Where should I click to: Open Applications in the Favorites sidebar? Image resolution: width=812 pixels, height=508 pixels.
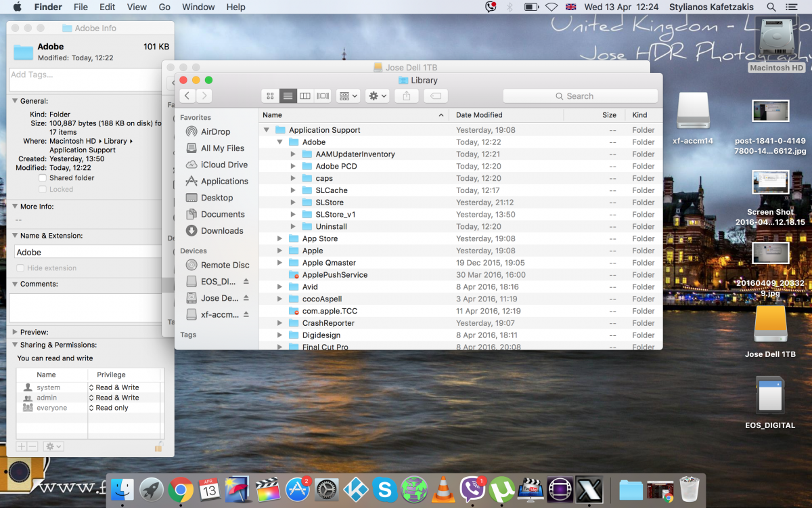tap(217, 182)
